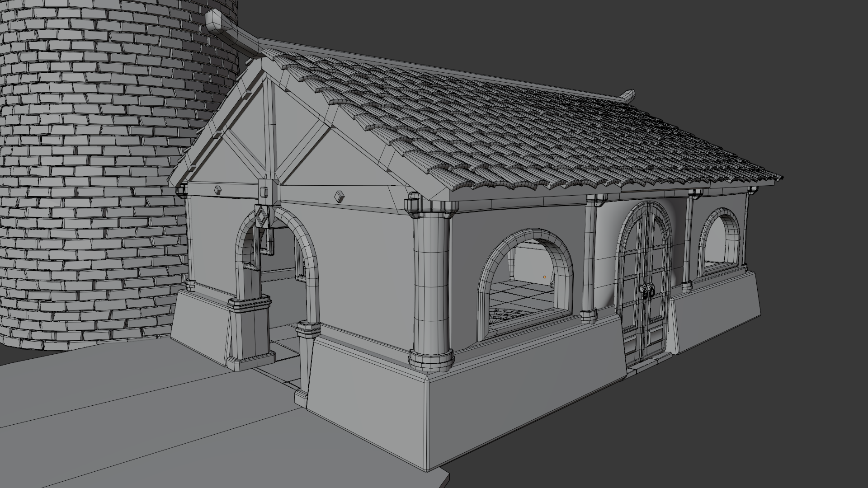Click the door knocker ring handles
Image resolution: width=868 pixels, height=488 pixels.
pyautogui.click(x=646, y=291)
